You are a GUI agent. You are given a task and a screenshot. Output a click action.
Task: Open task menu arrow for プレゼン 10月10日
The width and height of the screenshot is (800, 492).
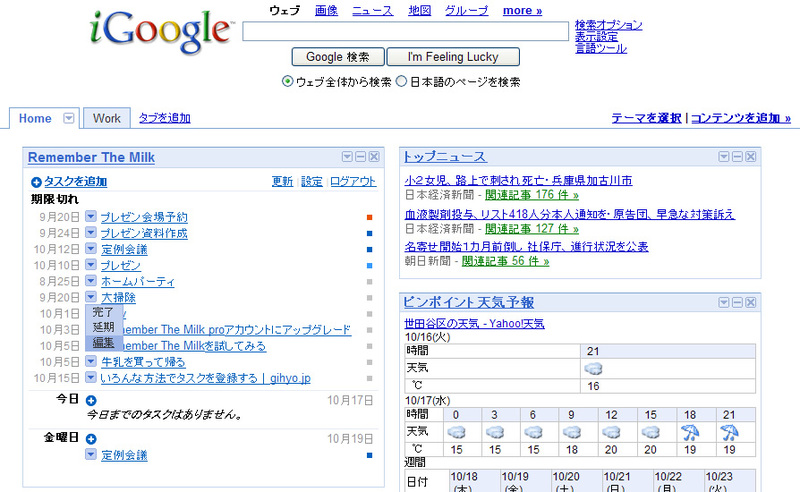coord(91,265)
